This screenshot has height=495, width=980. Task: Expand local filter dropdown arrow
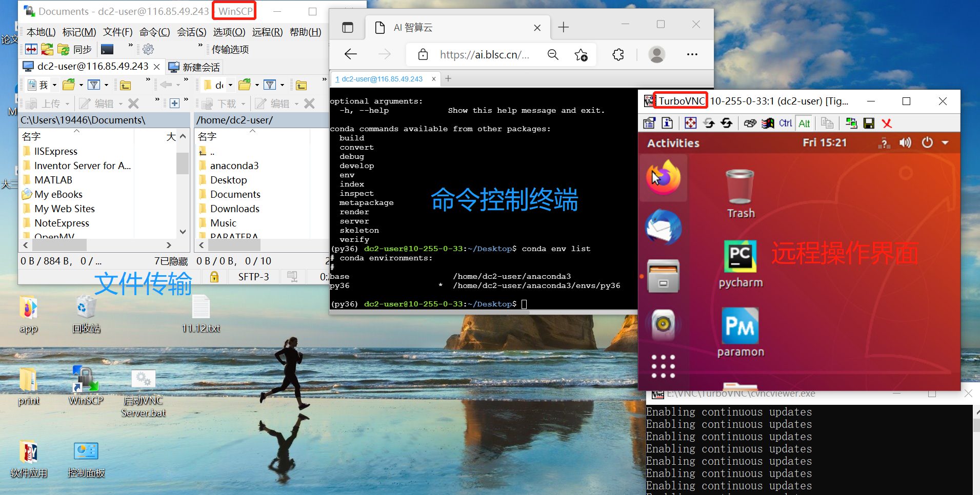tap(107, 85)
